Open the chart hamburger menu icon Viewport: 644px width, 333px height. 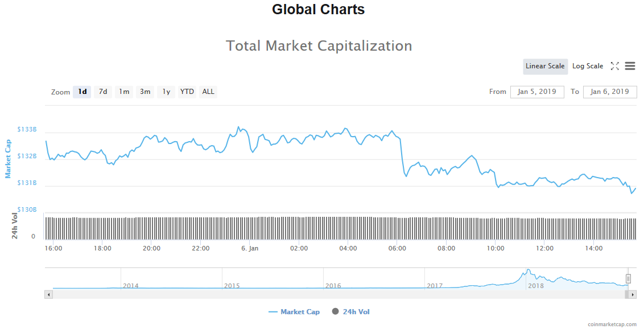pos(630,66)
